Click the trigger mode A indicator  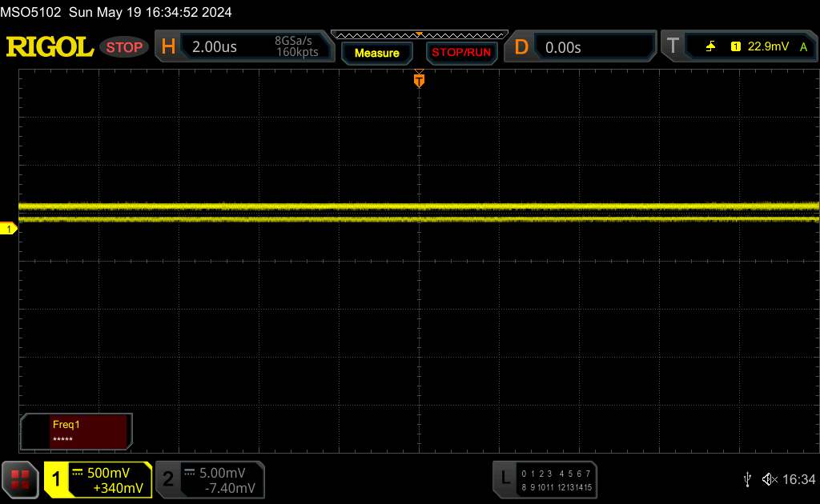click(803, 47)
